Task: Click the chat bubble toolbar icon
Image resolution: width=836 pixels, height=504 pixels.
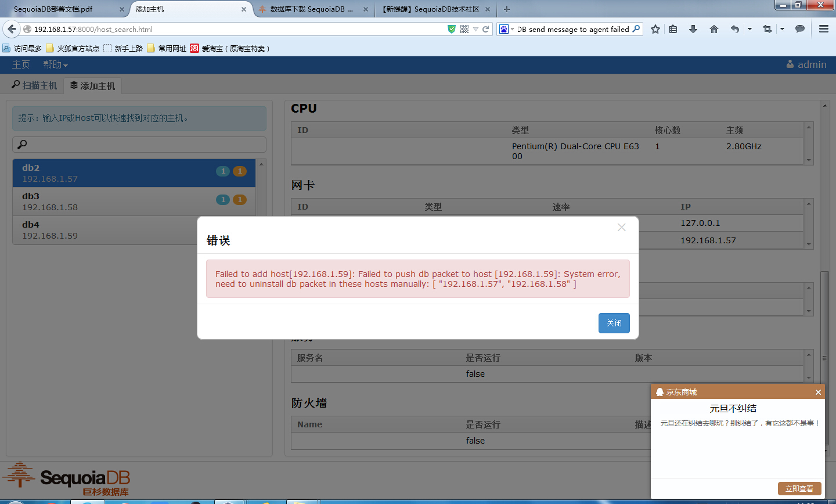Action: 800,29
